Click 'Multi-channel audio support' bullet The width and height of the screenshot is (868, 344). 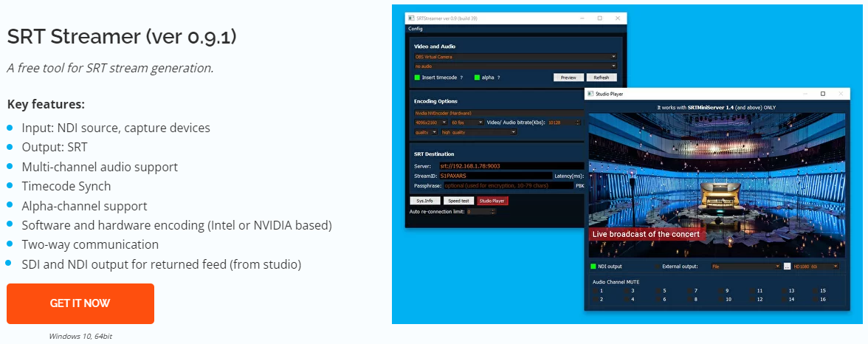click(100, 167)
